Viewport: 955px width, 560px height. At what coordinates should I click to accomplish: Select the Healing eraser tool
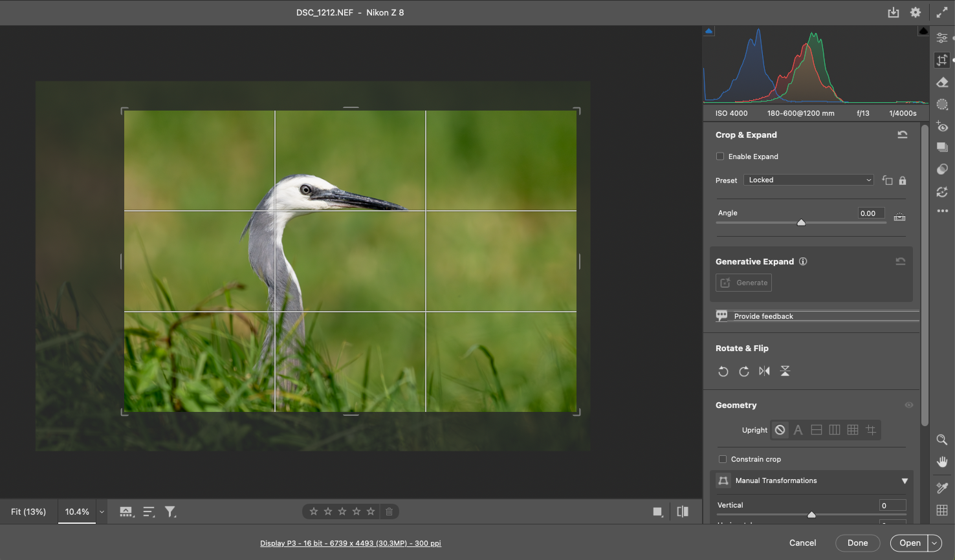(942, 83)
